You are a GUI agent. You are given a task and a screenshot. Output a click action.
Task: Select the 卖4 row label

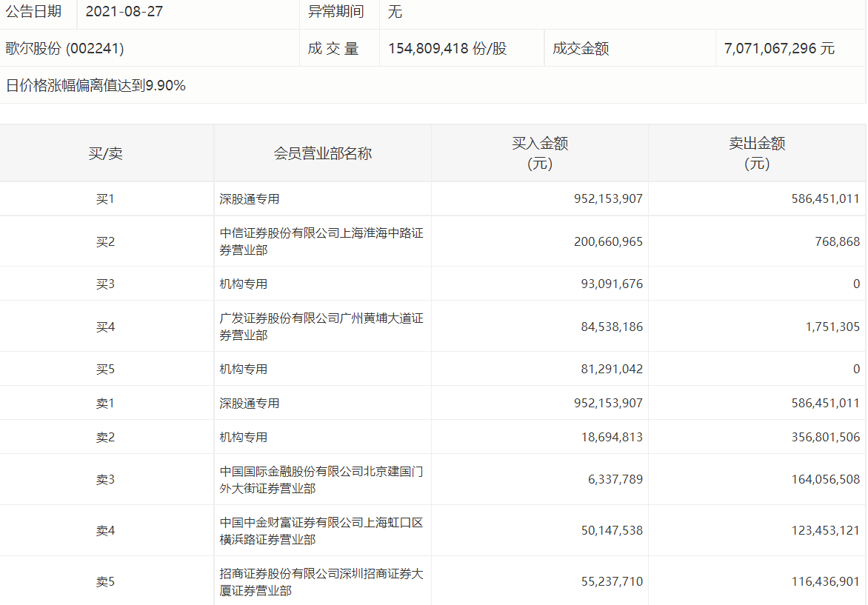tap(105, 531)
